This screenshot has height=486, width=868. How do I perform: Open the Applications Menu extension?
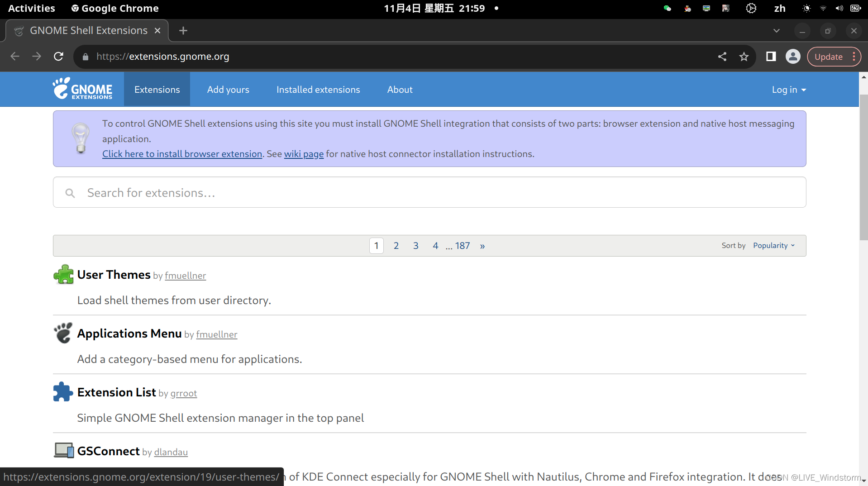click(129, 334)
